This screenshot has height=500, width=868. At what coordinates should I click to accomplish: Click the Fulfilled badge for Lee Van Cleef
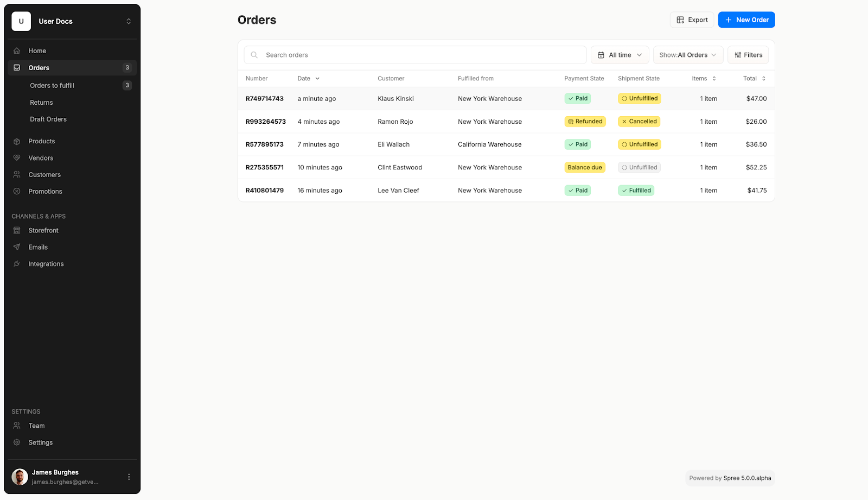coord(636,191)
